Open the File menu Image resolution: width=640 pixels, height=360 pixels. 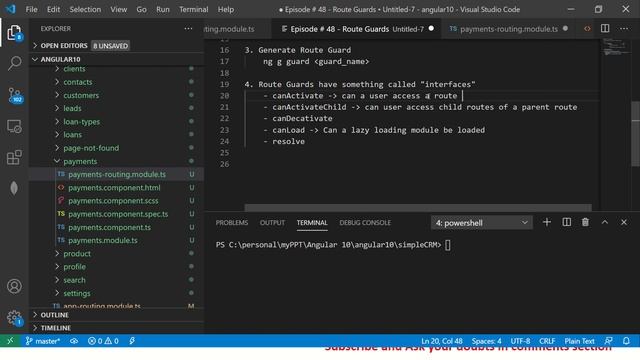click(x=31, y=9)
